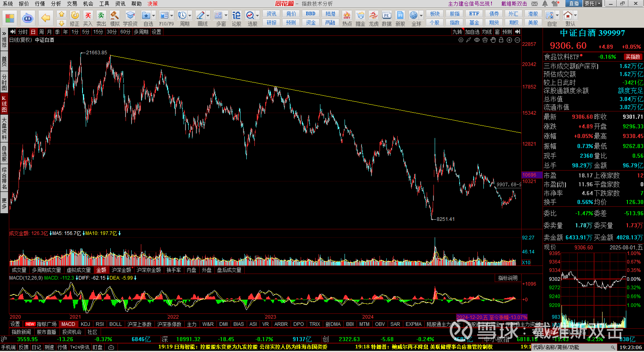This screenshot has height=352, width=644.
Task: Select the hand pan tool icon
Action: click(493, 40)
